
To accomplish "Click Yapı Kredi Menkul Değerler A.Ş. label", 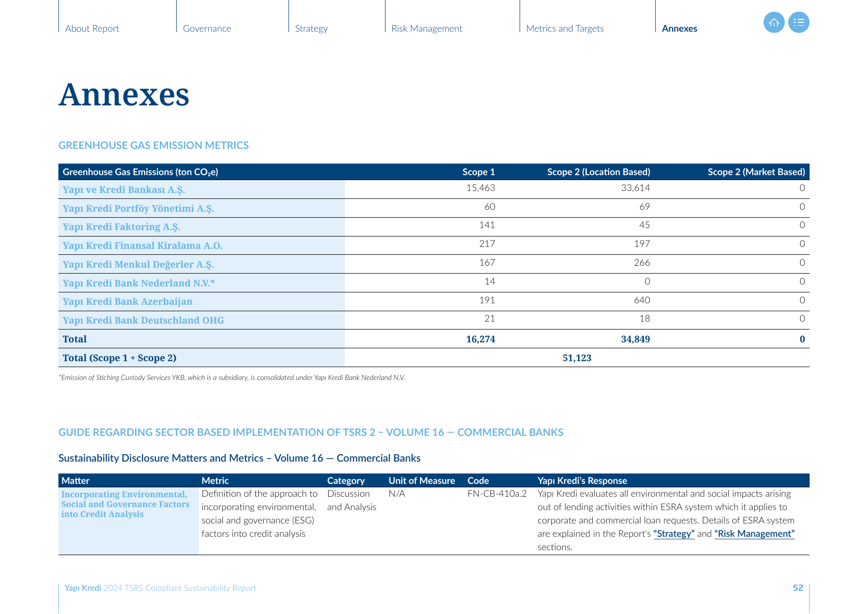I will pyautogui.click(x=138, y=264).
